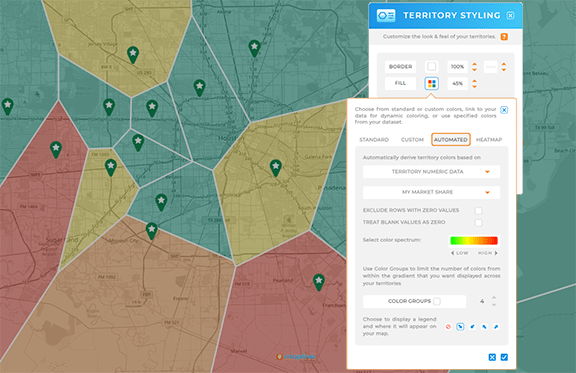This screenshot has height=373, width=576.
Task: Increase the border opacity percentage
Action: tap(474, 64)
